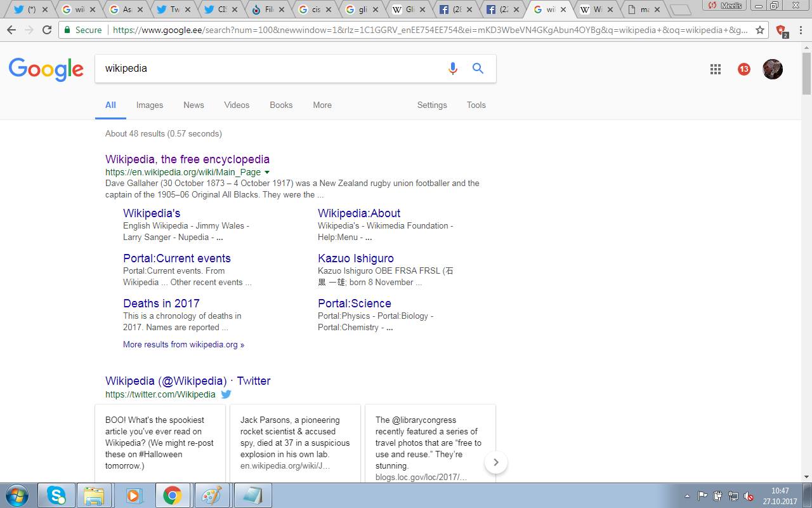The width and height of the screenshot is (812, 508).
Task: Open the Tools options
Action: coord(476,105)
